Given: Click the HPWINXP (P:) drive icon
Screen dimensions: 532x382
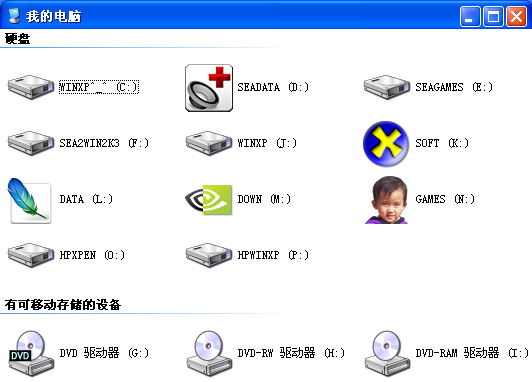Looking at the screenshot, I should (x=209, y=255).
